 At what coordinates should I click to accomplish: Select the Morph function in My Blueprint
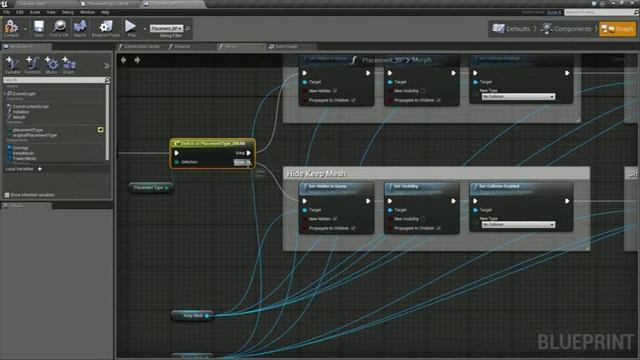(x=19, y=117)
